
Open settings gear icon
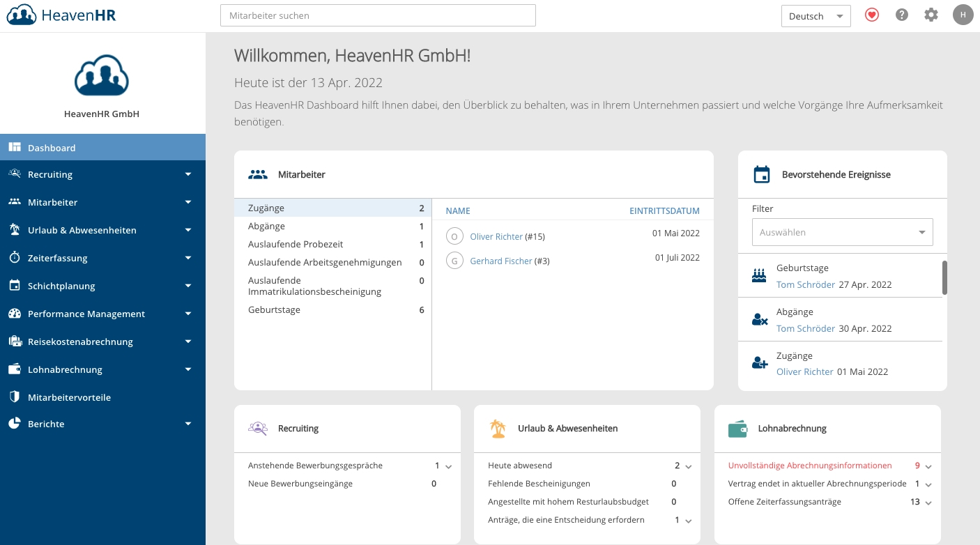point(931,15)
